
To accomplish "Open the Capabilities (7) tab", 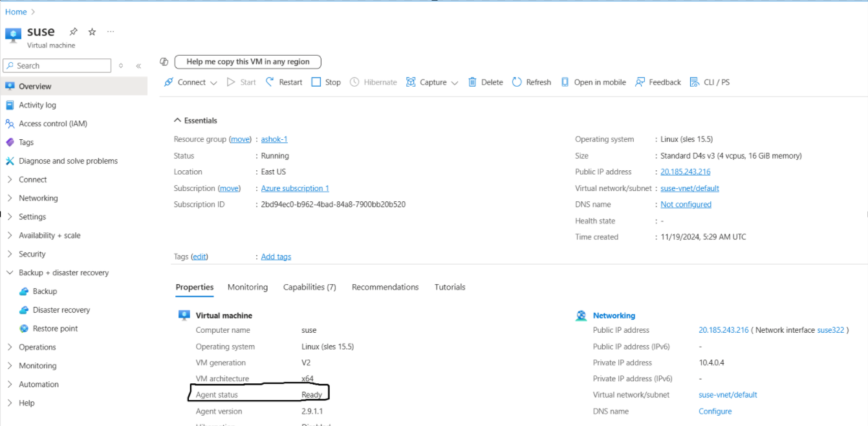I will [x=310, y=287].
